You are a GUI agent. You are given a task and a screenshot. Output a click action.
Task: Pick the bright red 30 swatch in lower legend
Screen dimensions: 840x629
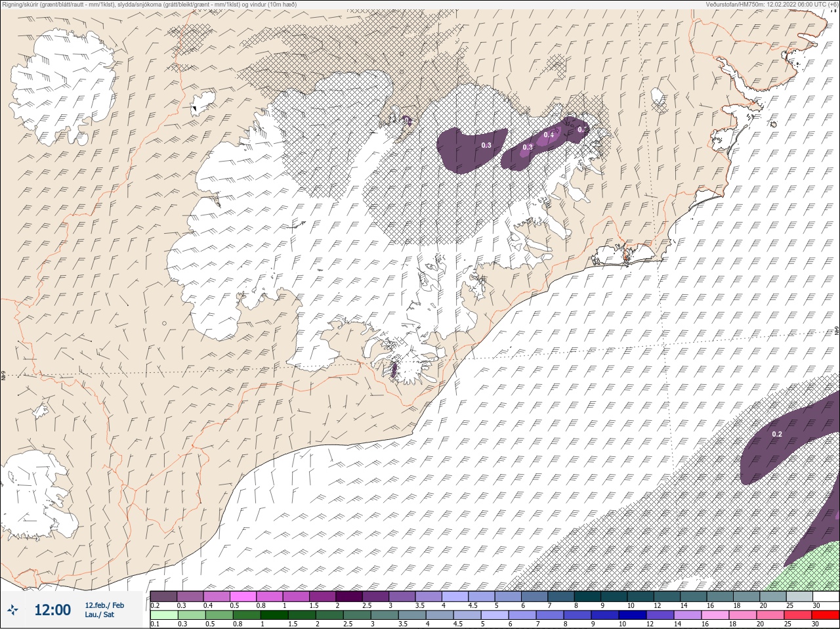pyautogui.click(x=825, y=615)
